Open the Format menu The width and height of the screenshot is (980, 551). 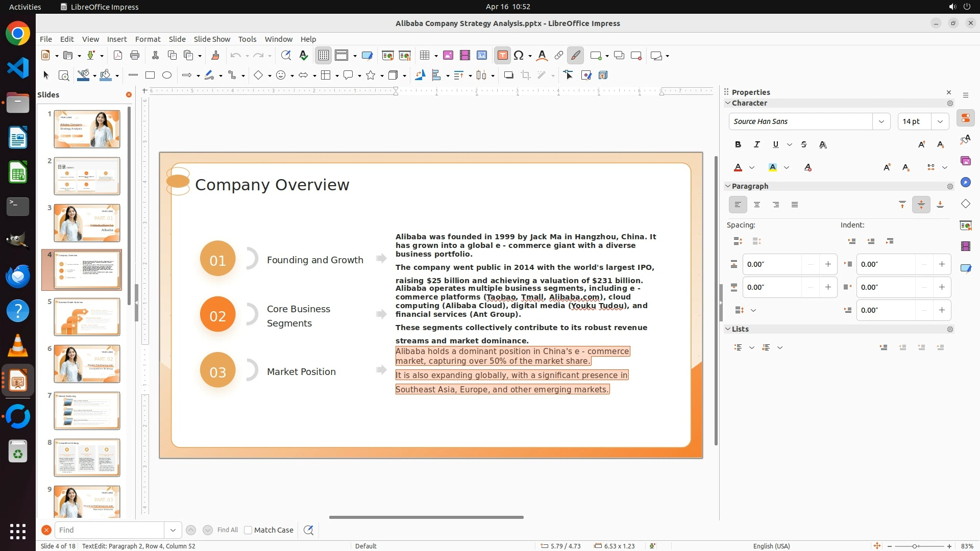(148, 39)
